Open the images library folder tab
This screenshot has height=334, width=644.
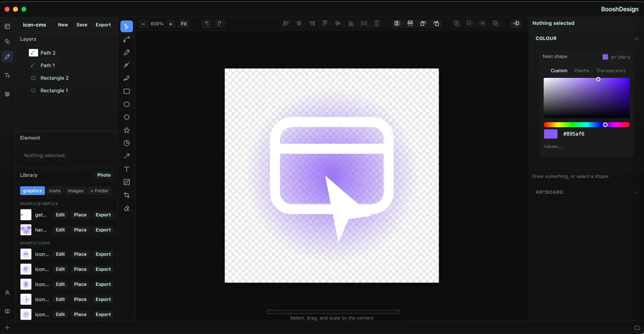[x=75, y=191]
